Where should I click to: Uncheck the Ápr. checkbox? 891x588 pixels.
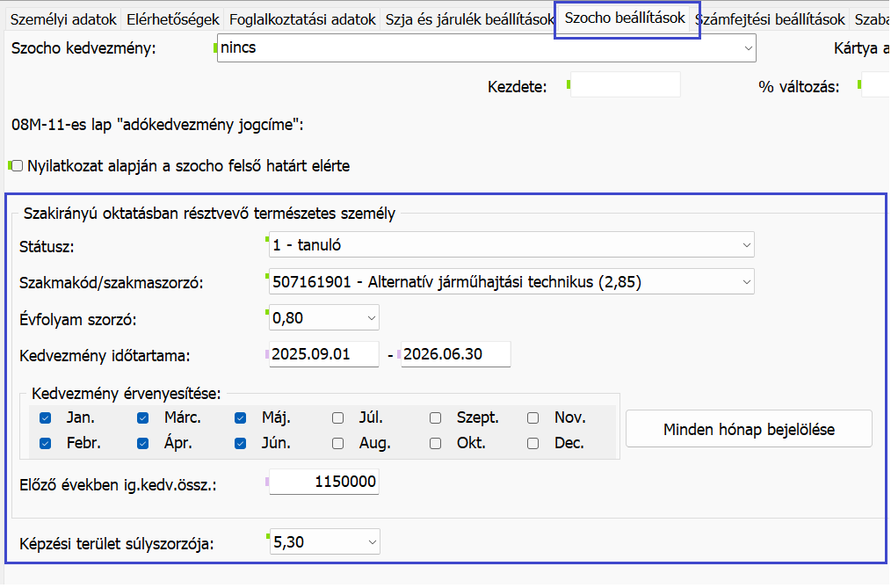tap(143, 444)
